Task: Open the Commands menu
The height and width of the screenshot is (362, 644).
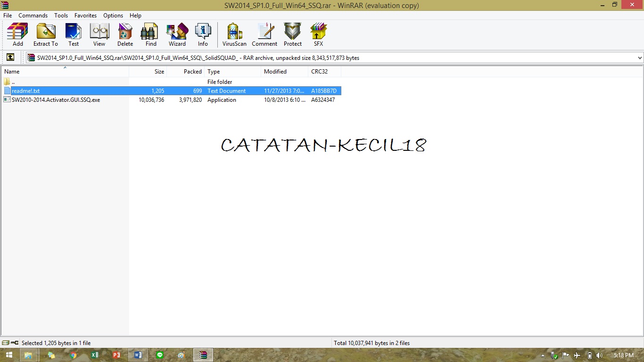Action: point(33,15)
